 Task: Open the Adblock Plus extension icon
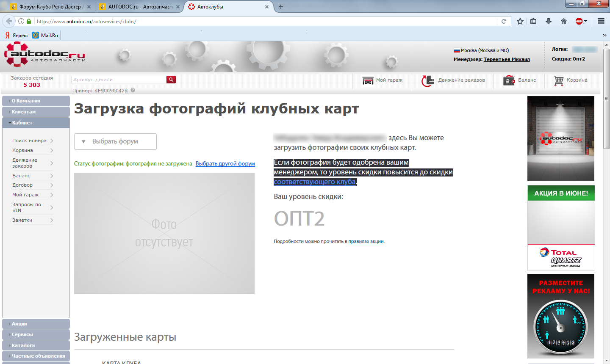click(579, 21)
